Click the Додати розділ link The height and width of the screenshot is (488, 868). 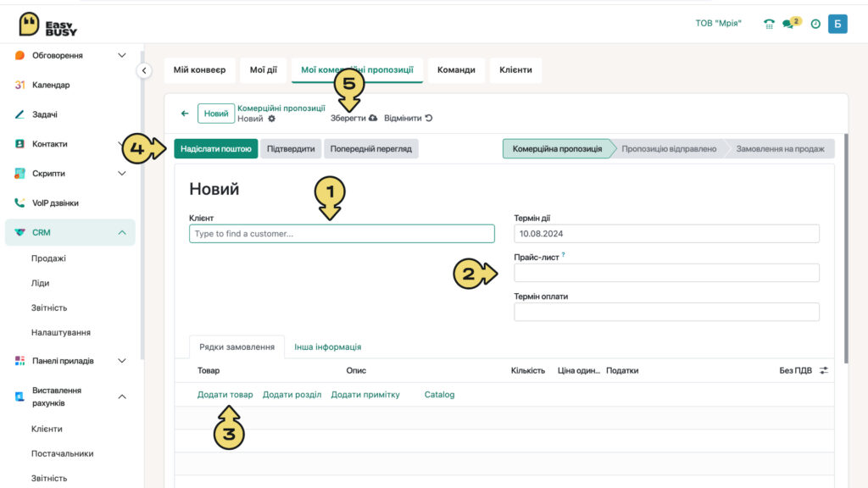(x=292, y=395)
